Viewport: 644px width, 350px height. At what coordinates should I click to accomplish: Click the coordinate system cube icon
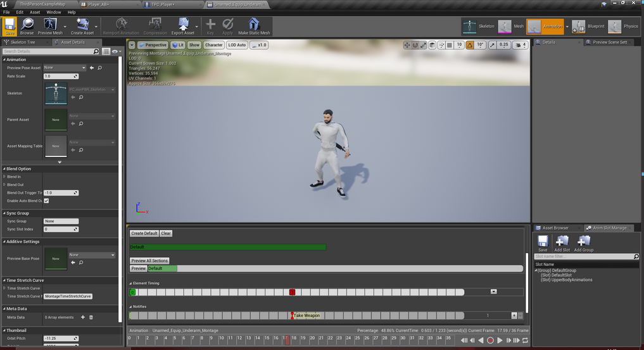432,45
